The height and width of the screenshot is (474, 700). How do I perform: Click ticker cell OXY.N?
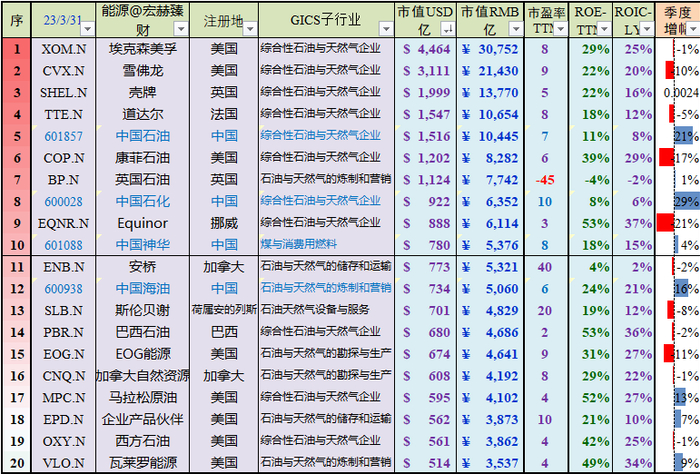63,442
